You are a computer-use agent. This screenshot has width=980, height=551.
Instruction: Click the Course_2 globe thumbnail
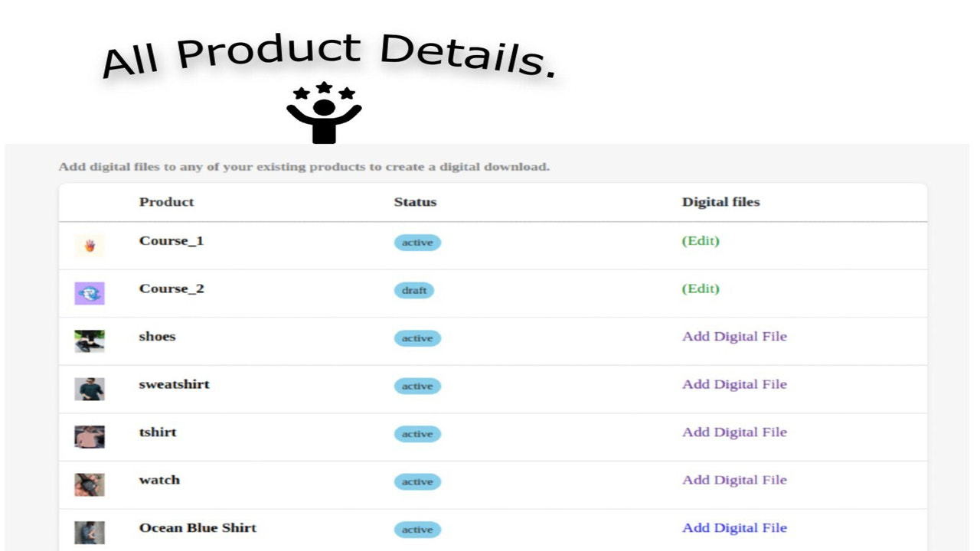coord(90,293)
